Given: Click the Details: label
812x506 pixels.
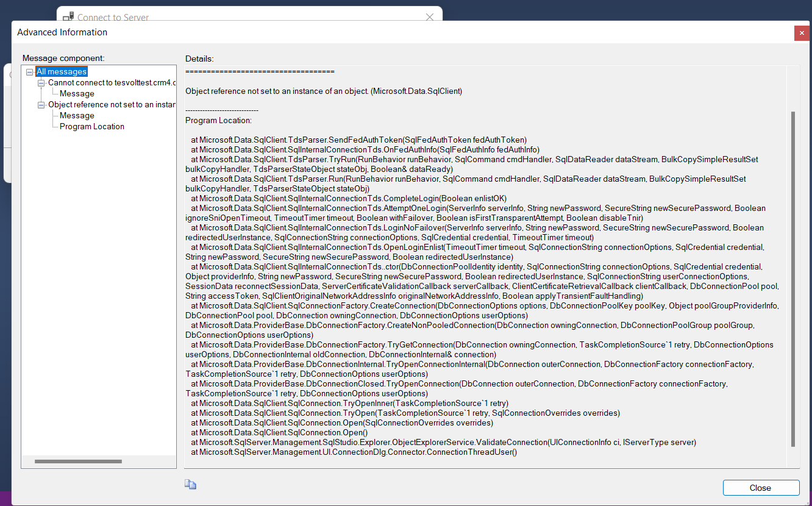Looking at the screenshot, I should [199, 59].
